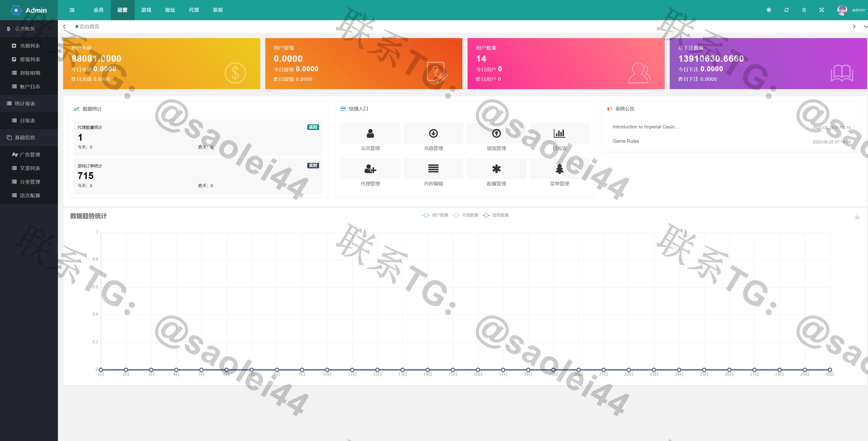The width and height of the screenshot is (868, 441).
Task: Click the Admin logo icon
Action: point(16,10)
